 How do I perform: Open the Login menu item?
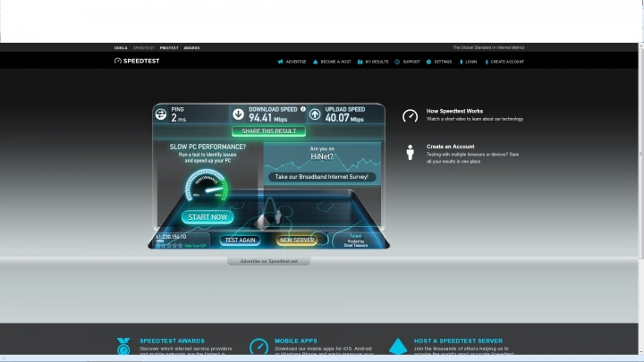click(x=471, y=62)
